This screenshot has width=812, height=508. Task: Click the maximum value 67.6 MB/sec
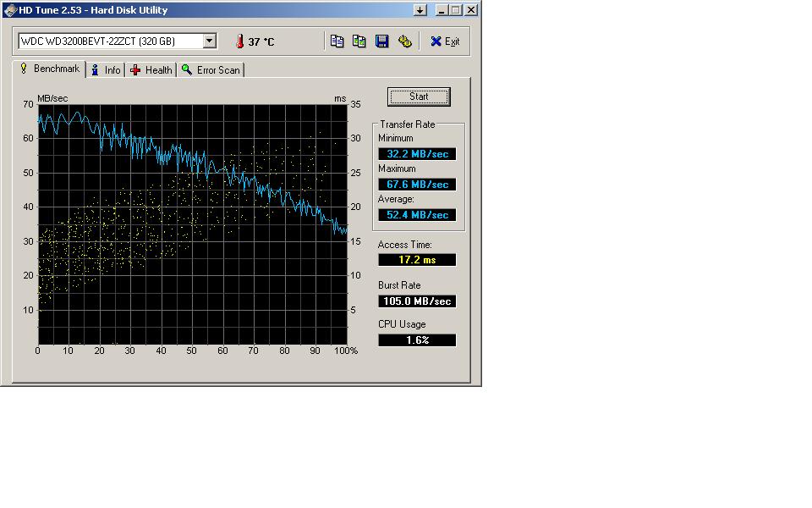[x=417, y=185]
